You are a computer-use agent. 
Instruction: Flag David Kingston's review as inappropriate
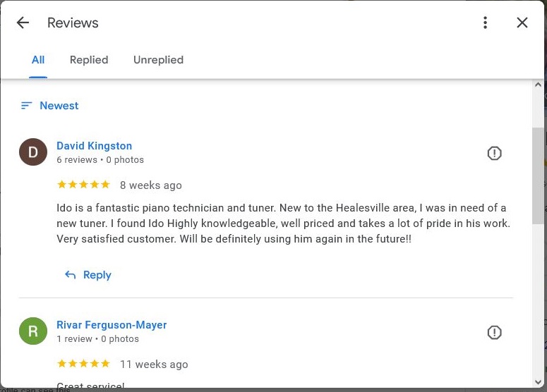coord(494,153)
